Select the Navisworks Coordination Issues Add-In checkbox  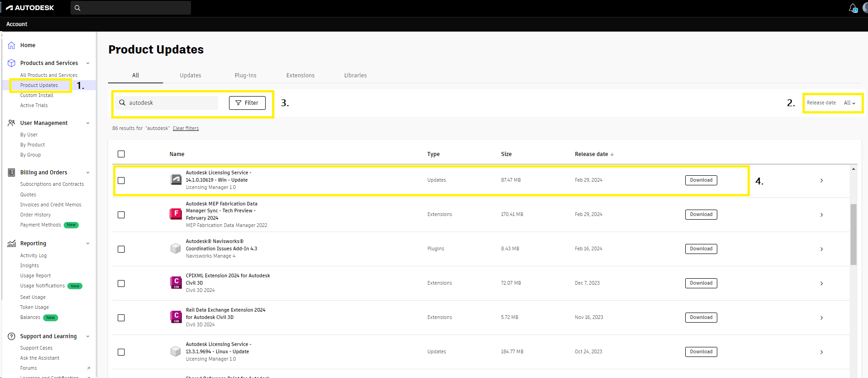pos(121,249)
